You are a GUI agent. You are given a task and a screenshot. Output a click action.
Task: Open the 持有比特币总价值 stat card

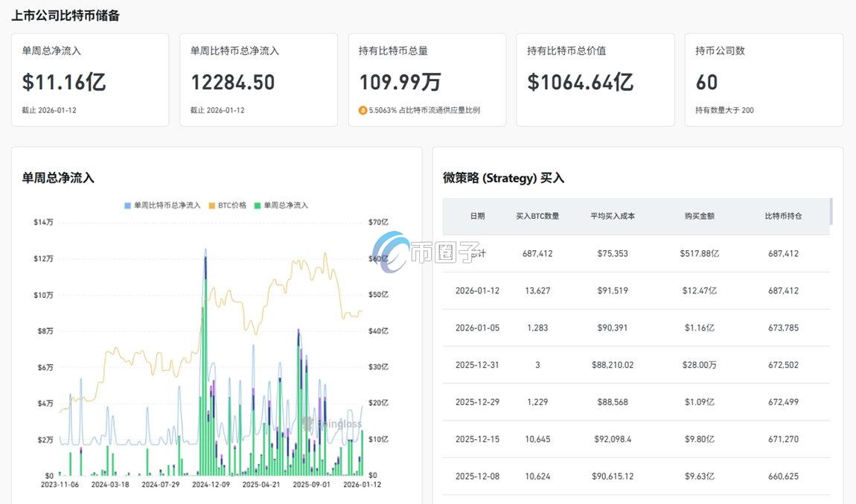click(x=595, y=79)
